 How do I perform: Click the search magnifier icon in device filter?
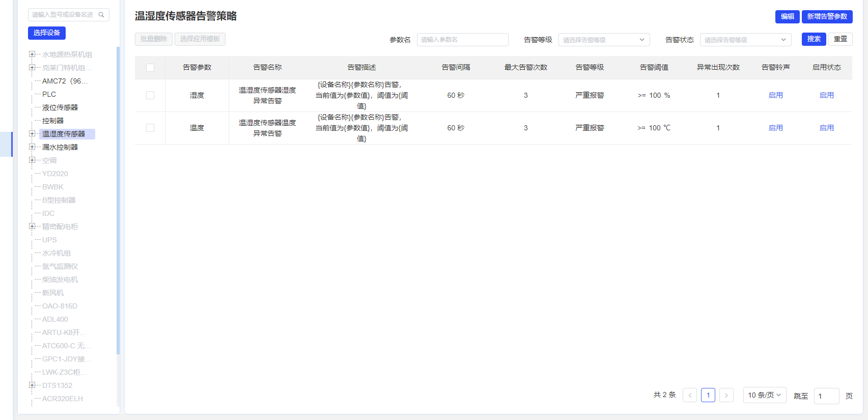pos(101,15)
